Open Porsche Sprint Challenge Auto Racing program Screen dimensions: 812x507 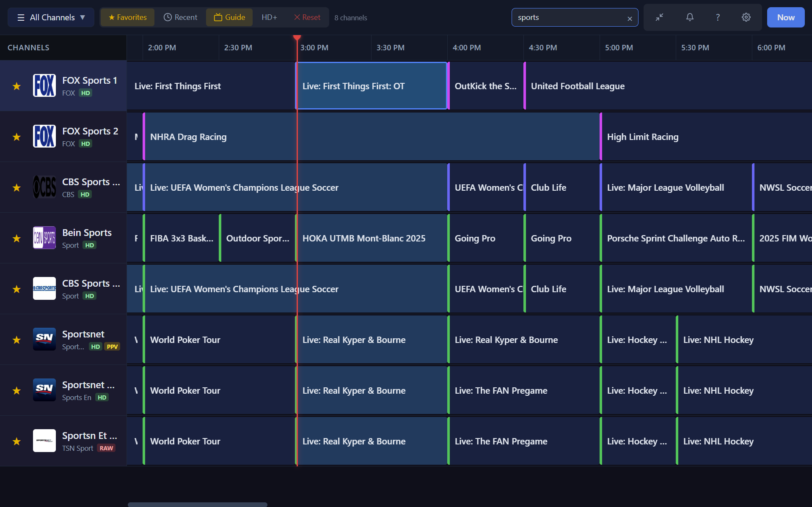point(676,238)
